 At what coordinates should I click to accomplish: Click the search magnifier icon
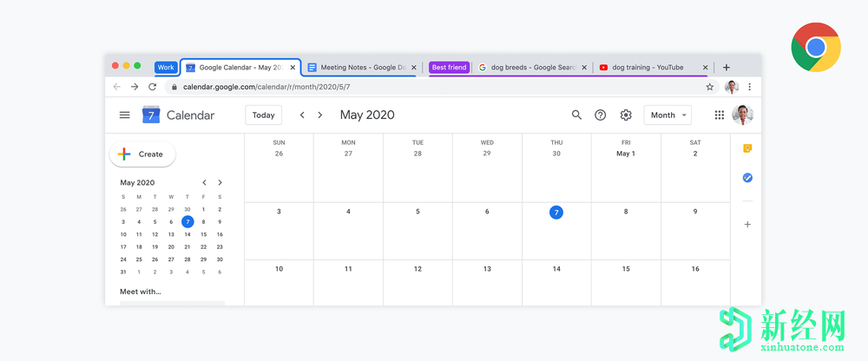[x=576, y=115]
